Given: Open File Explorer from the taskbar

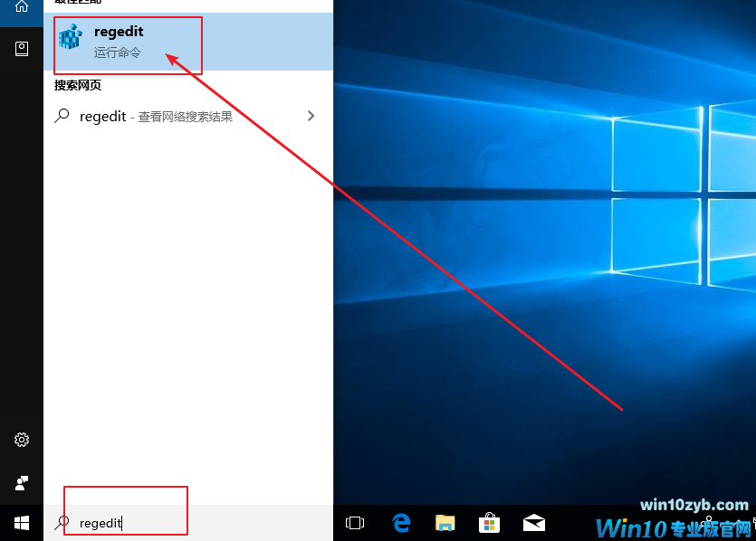Looking at the screenshot, I should coord(445,523).
